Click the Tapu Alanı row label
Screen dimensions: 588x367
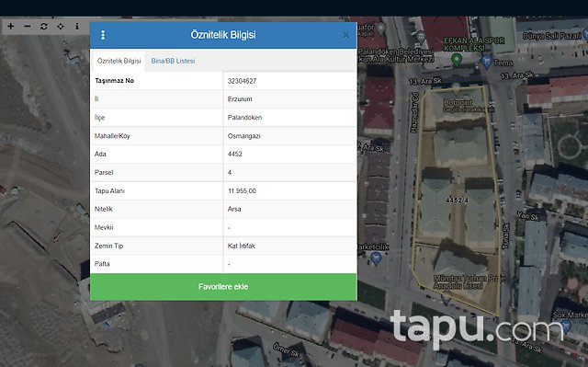point(109,190)
